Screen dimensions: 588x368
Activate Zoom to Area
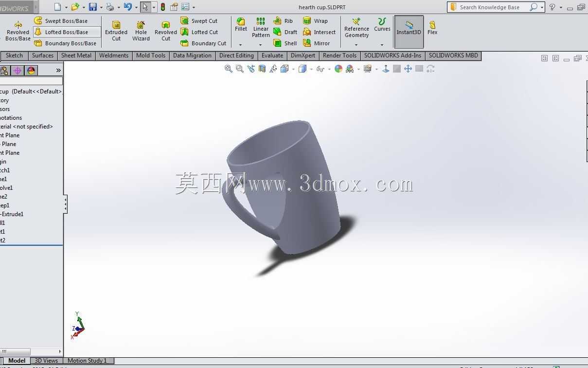(x=239, y=69)
